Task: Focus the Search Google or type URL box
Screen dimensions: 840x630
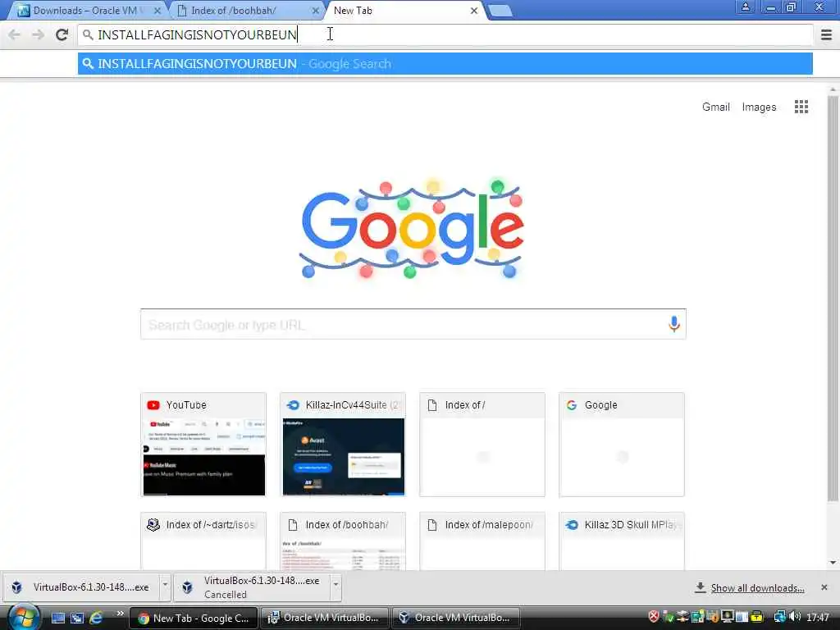Action: 413,324
